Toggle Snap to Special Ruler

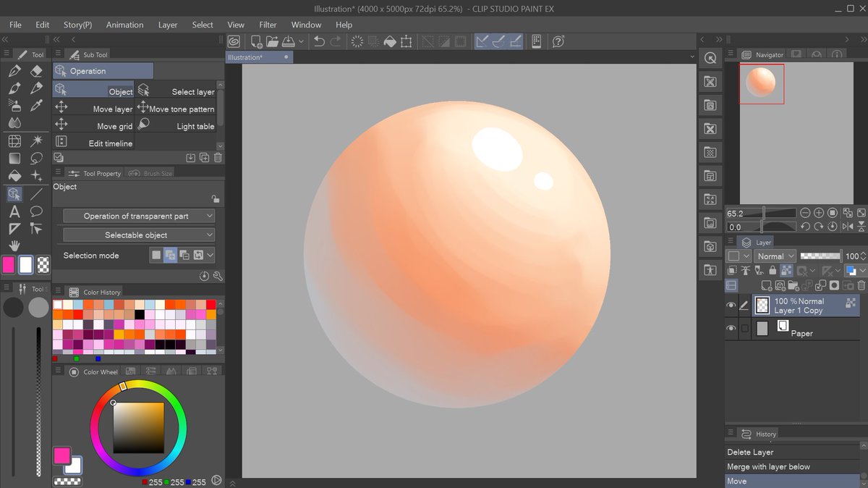498,41
